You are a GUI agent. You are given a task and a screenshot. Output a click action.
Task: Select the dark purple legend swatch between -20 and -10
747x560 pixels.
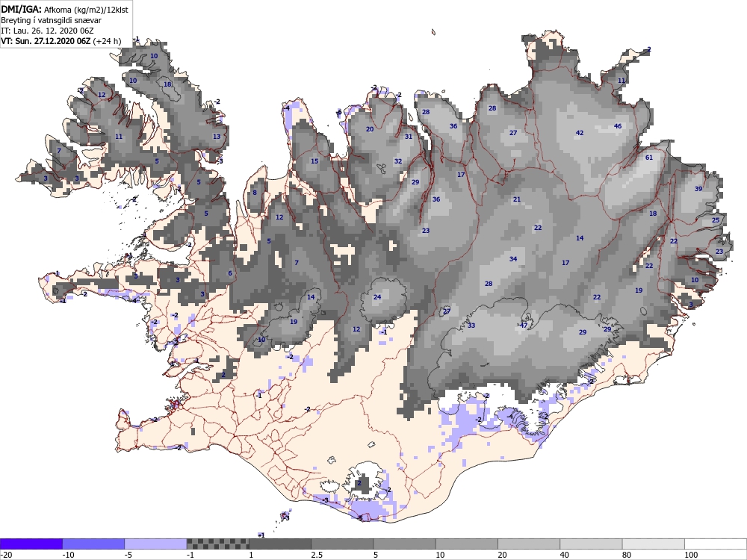(x=31, y=544)
